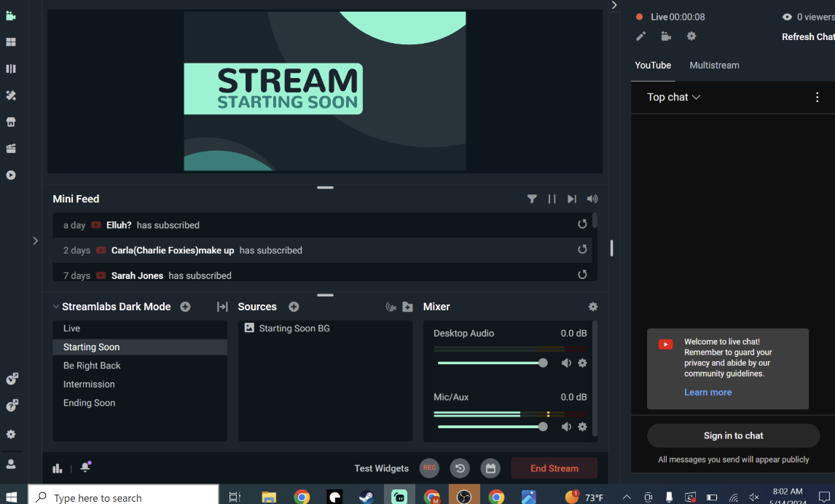Image resolution: width=835 pixels, height=504 pixels.
Task: Open the Themes icon in left sidebar
Action: [11, 95]
